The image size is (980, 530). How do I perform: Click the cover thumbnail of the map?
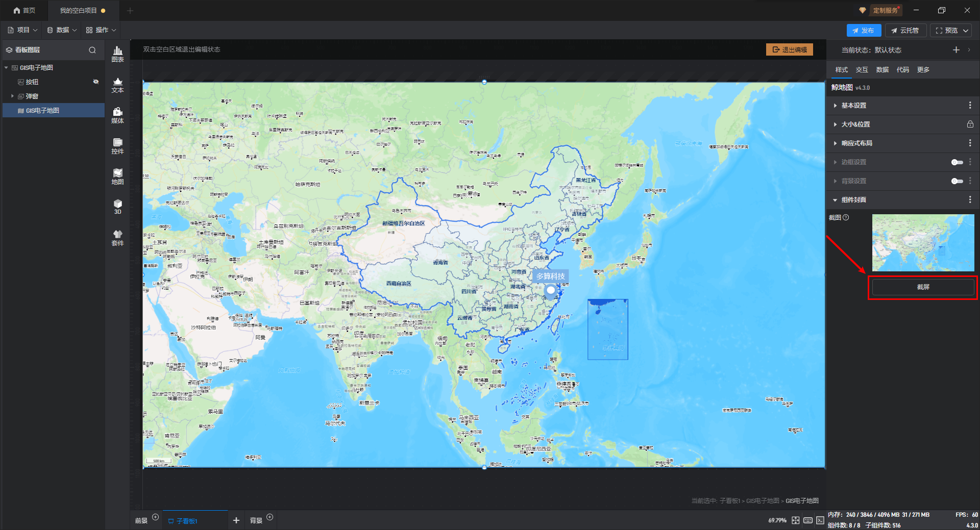coord(923,242)
